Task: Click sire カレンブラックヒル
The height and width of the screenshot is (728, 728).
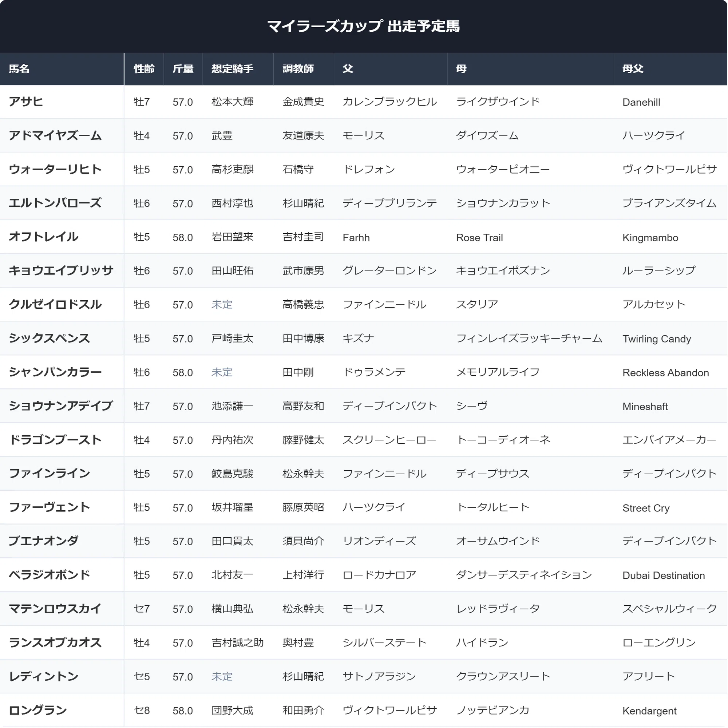Action: 389,102
